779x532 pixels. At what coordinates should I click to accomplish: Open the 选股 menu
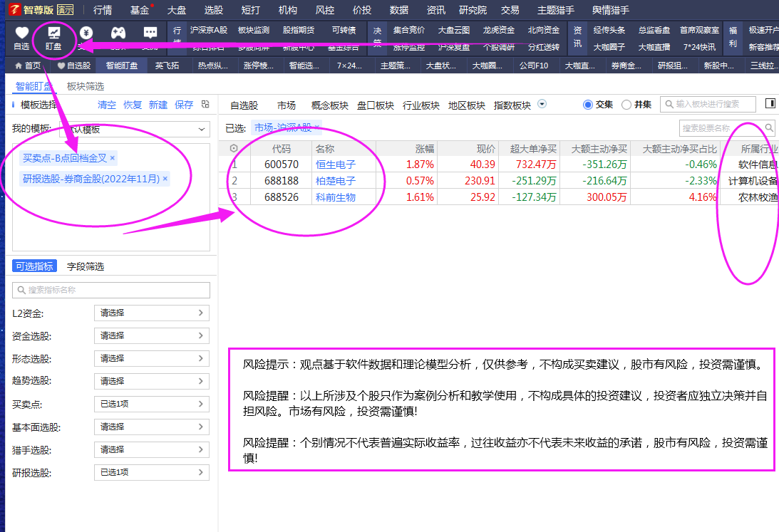(x=214, y=10)
